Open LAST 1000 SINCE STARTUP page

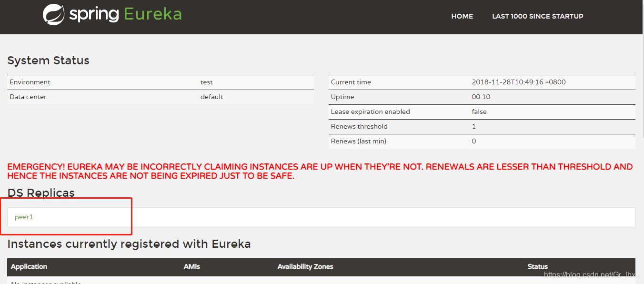coord(538,16)
